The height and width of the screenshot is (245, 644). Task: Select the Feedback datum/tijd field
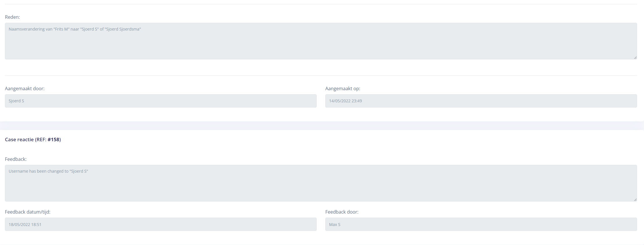(x=160, y=224)
